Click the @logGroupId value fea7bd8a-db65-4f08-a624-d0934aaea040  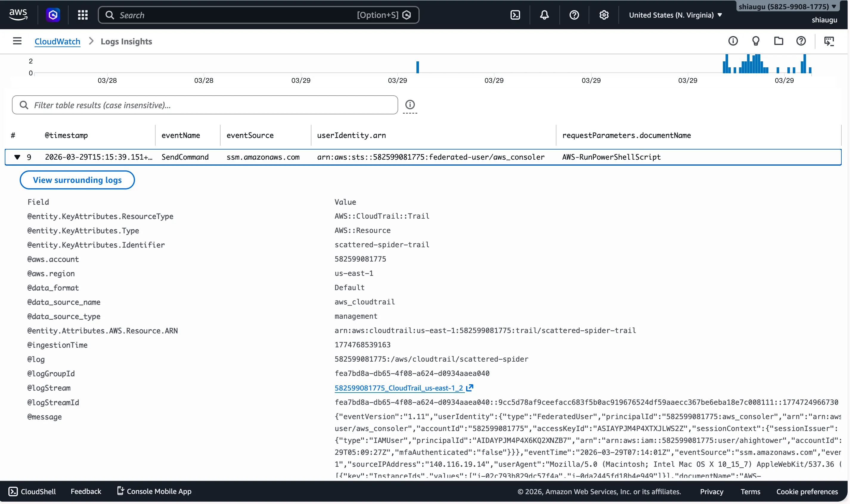pyautogui.click(x=412, y=373)
